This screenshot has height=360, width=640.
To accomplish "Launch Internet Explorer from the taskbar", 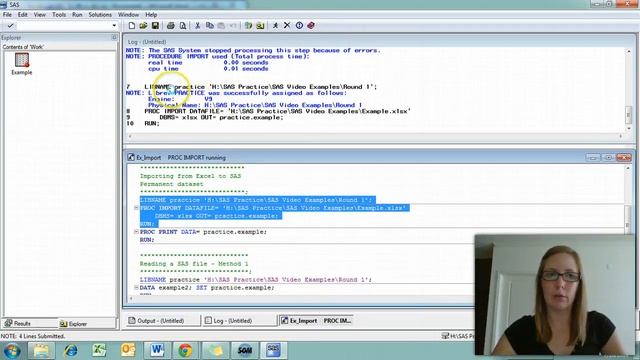I will click(70, 350).
